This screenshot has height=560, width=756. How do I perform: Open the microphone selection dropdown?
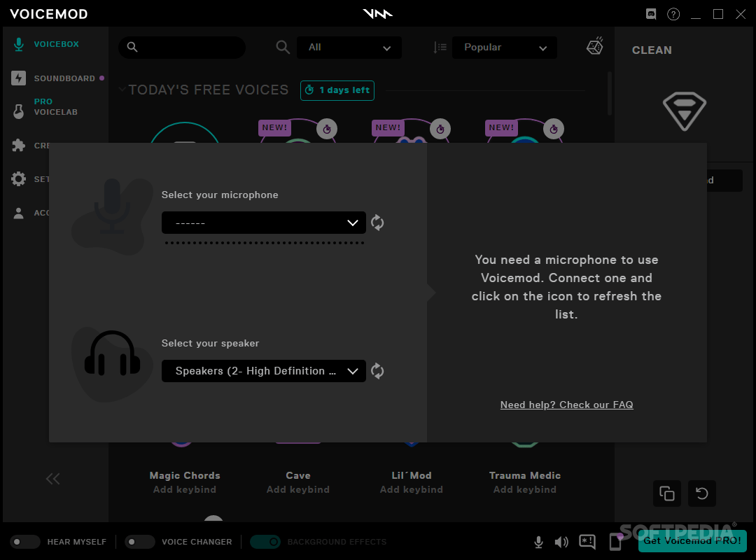coord(263,223)
